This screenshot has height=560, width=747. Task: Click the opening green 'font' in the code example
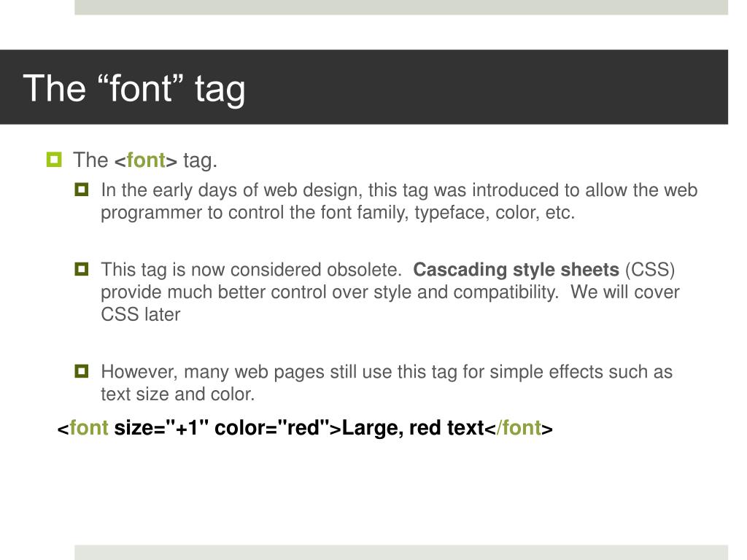point(89,427)
